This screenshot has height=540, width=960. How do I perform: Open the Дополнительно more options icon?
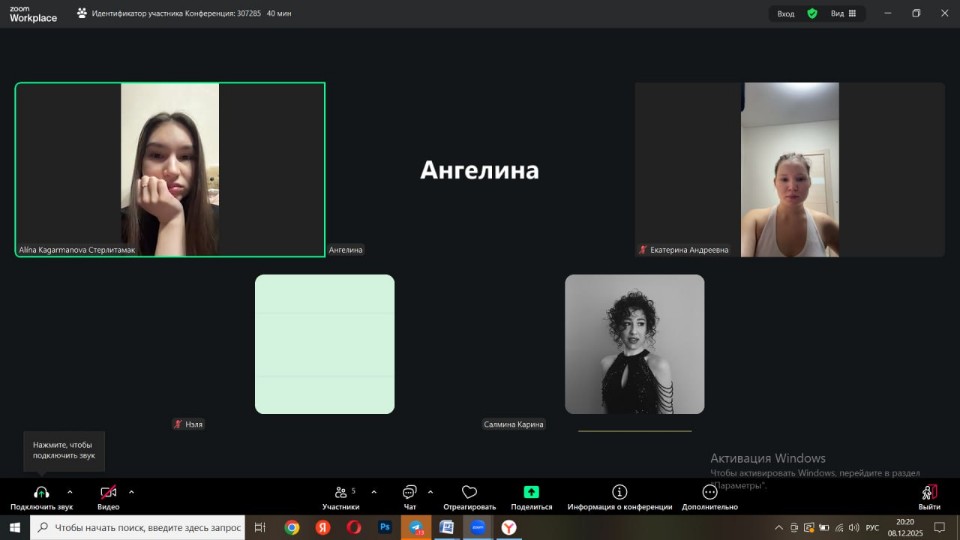coord(710,493)
